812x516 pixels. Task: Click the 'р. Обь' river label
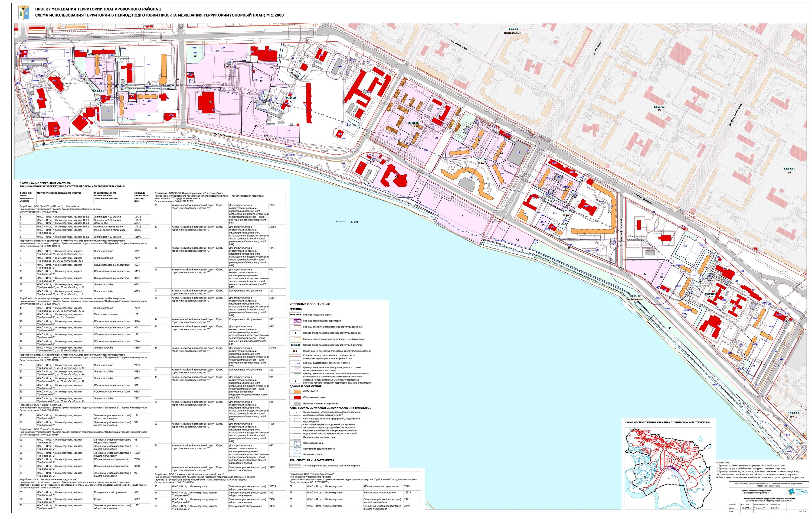[354, 222]
